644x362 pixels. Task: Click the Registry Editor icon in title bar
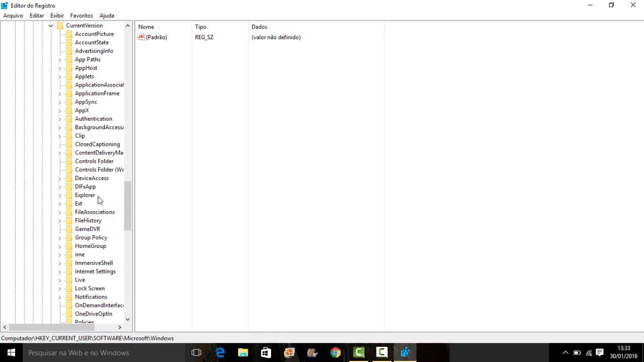pyautogui.click(x=5, y=6)
